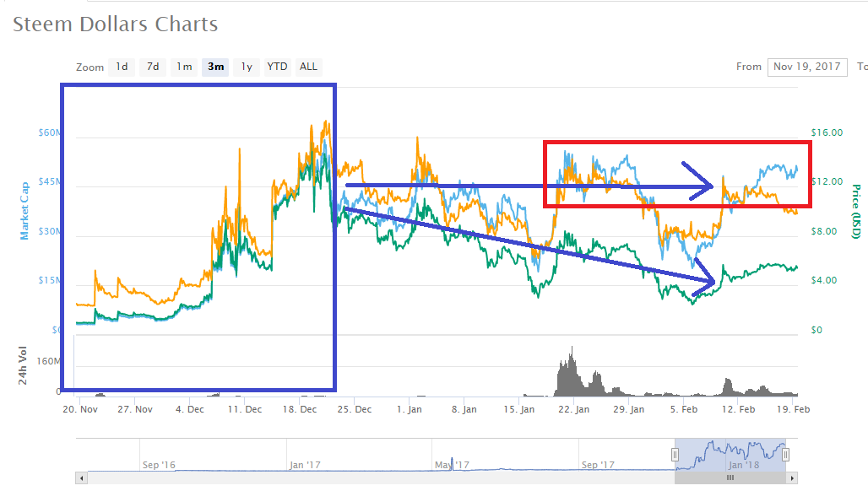868x491 pixels.
Task: Click the 24h Vol axis label
Action: pos(22,365)
